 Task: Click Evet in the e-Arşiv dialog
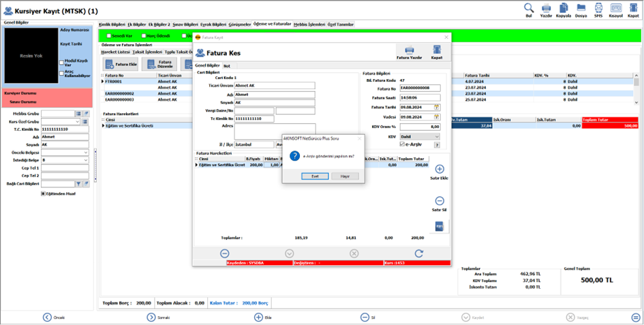click(315, 176)
